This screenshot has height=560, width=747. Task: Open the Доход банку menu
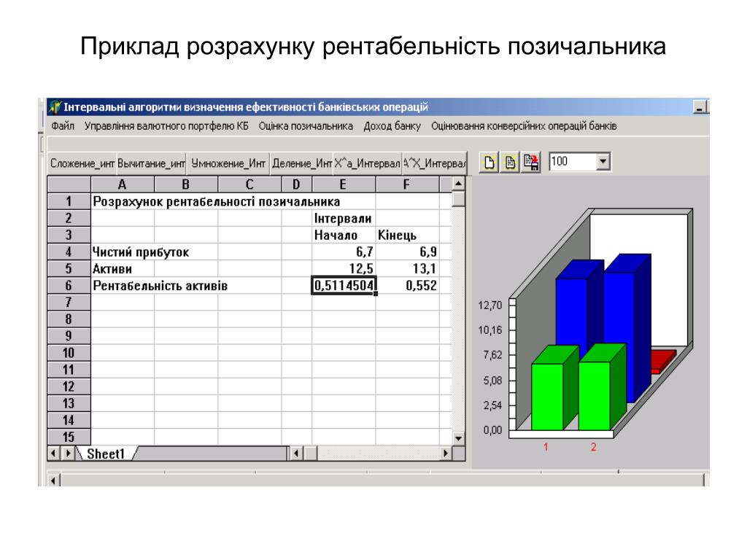392,126
